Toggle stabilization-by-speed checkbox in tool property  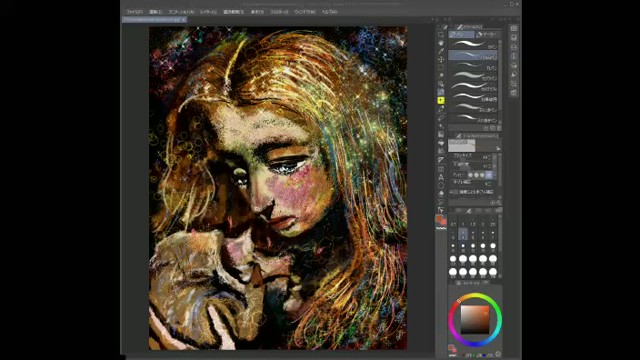click(455, 191)
